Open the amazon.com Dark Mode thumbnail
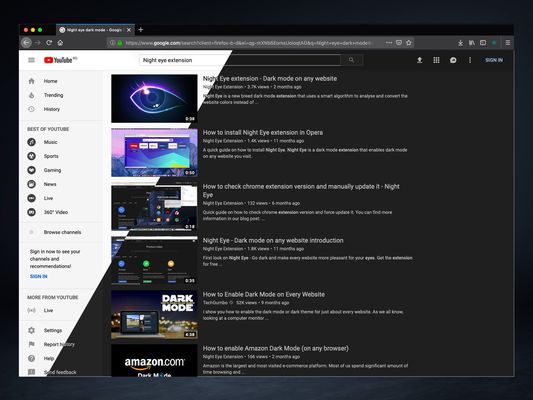The width and height of the screenshot is (533, 400). click(x=154, y=360)
